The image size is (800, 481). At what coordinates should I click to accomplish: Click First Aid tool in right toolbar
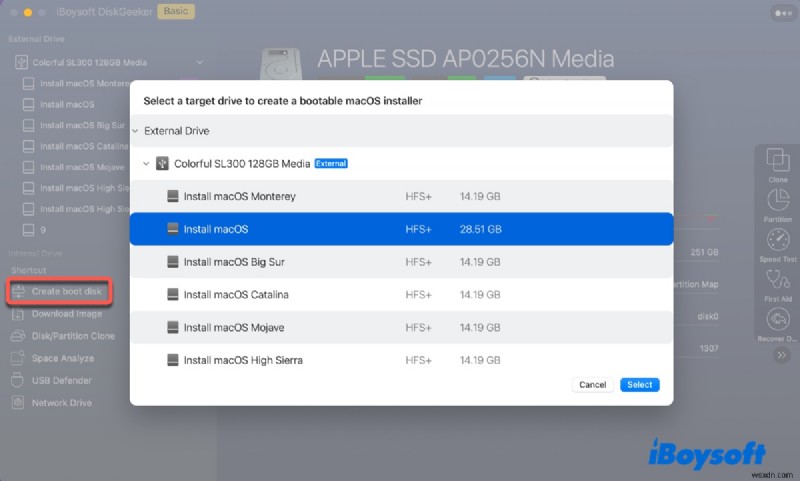pos(778,285)
